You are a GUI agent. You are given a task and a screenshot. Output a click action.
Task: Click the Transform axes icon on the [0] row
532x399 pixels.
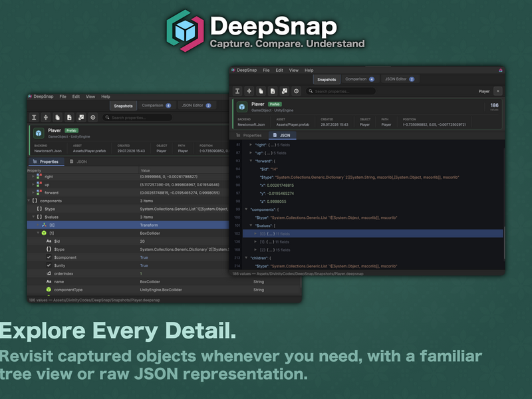pyautogui.click(x=44, y=225)
